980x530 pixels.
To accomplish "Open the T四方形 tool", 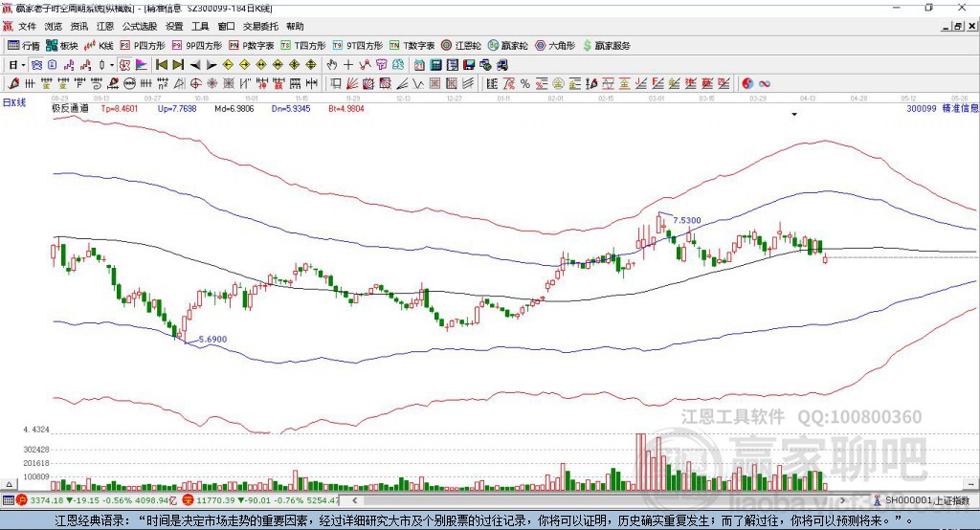I will [x=303, y=46].
